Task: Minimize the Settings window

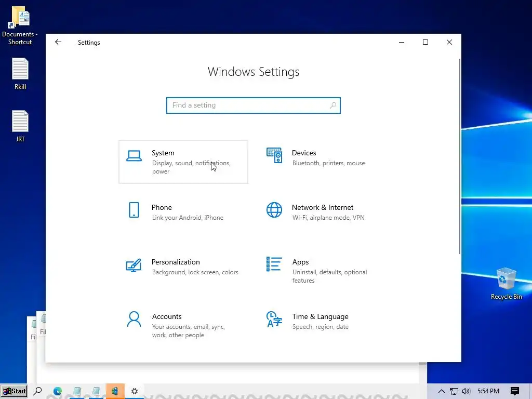Action: point(402,42)
